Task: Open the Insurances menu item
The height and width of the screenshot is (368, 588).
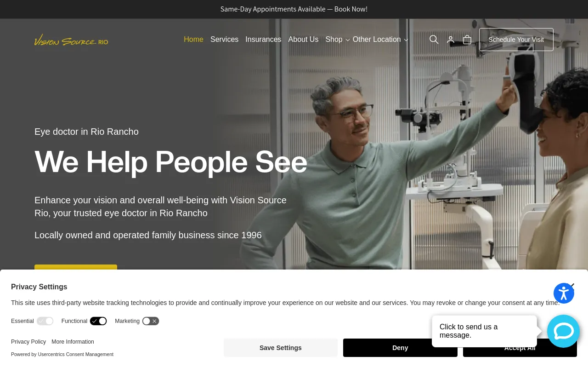Action: [263, 40]
